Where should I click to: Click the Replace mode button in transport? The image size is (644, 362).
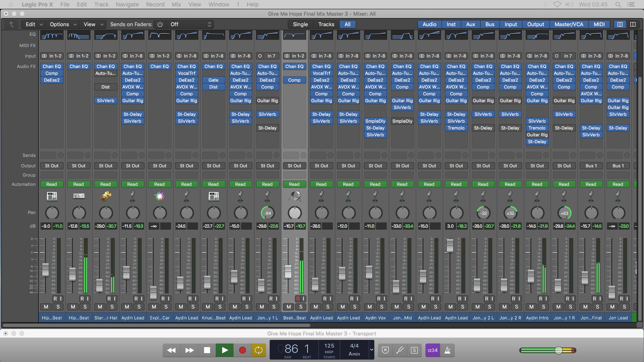click(385, 350)
